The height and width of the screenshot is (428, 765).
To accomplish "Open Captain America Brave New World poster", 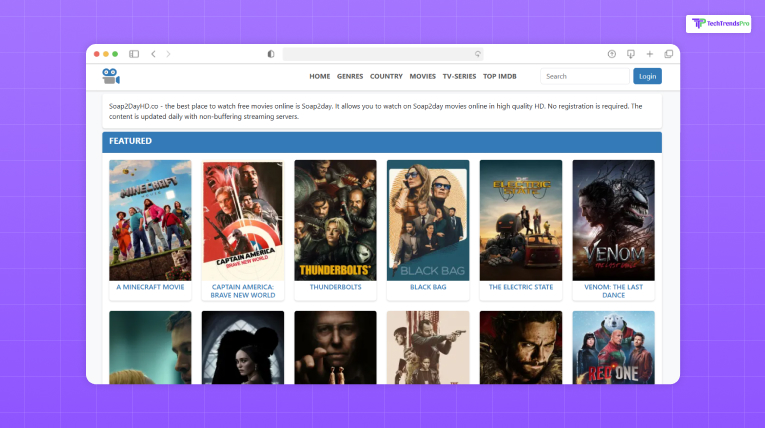I will point(243,220).
